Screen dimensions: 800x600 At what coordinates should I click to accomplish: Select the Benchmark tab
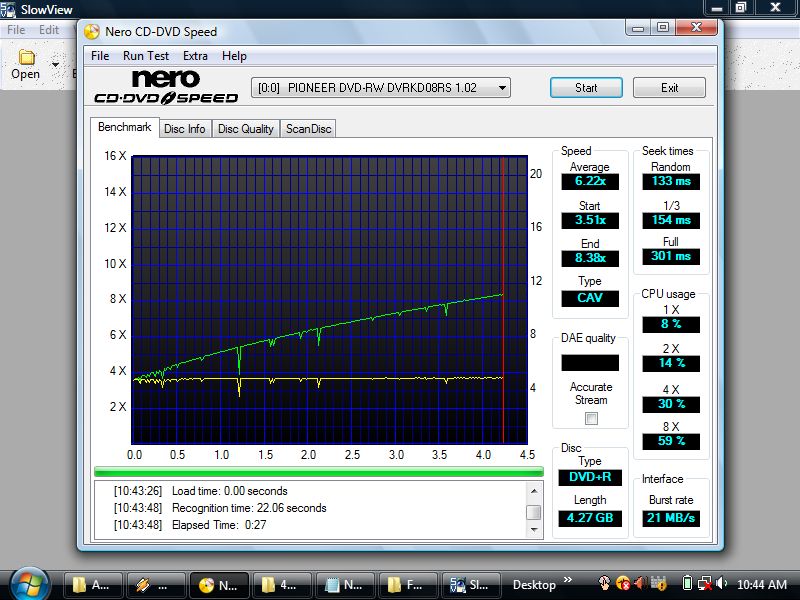(124, 127)
